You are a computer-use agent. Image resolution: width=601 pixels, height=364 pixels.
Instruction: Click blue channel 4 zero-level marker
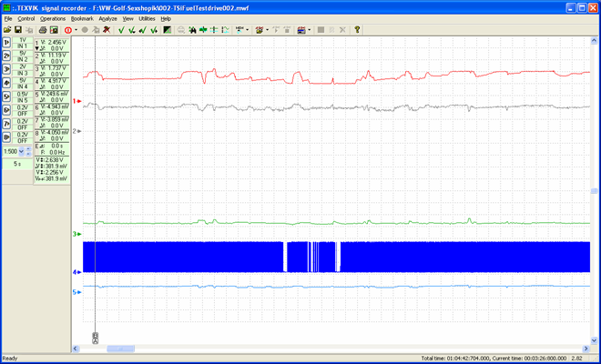click(77, 272)
